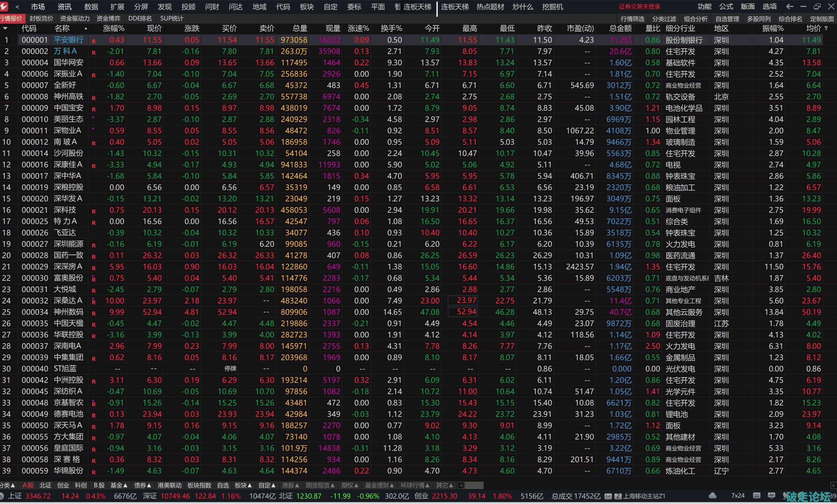
Task: Open the dropdown triangle left of 代码 header
Action: click(x=5, y=29)
